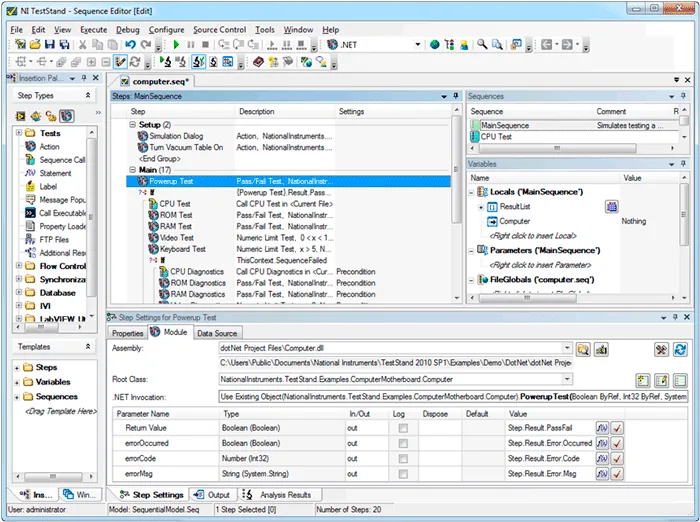Click the ResultList array icon in Variables

click(x=612, y=206)
